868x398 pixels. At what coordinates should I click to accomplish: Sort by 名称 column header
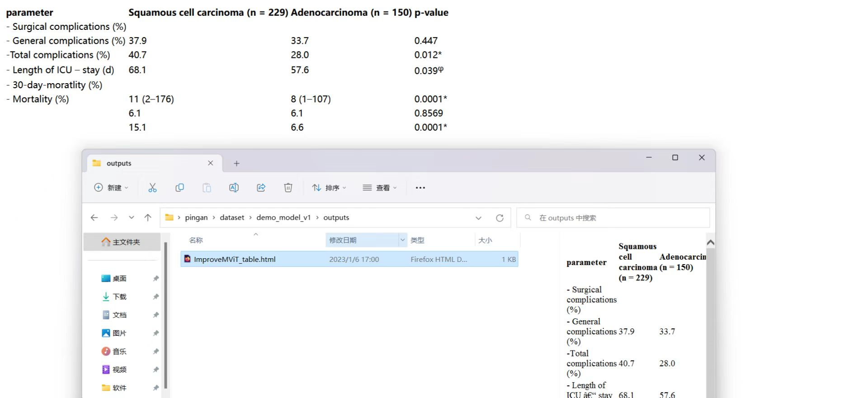(x=196, y=240)
